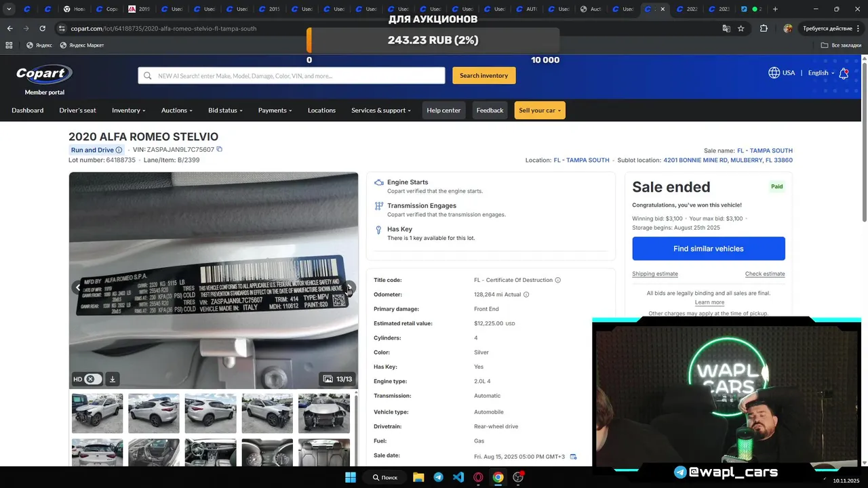The image size is (868, 488).
Task: Open Яндекс Маркет bookmark
Action: tap(81, 45)
